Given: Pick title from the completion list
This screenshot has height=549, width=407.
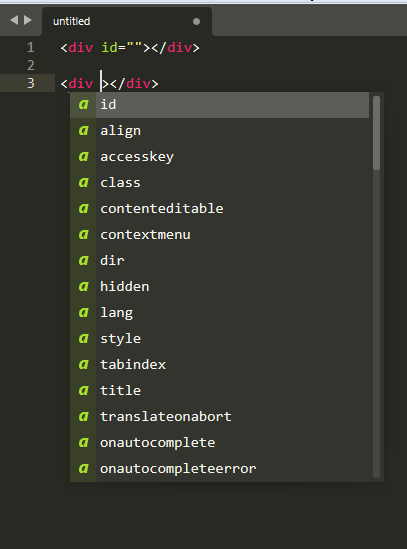Looking at the screenshot, I should pyautogui.click(x=220, y=390).
